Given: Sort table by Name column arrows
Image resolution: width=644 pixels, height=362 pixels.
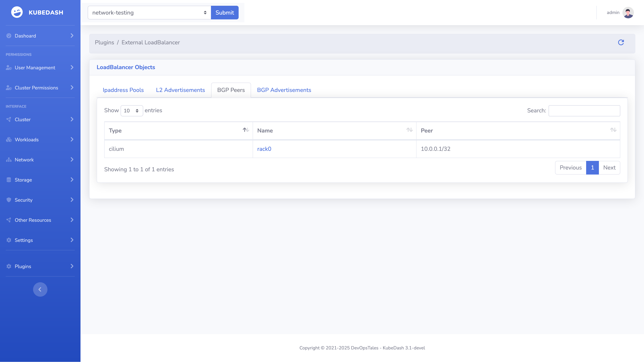Looking at the screenshot, I should pos(409,130).
